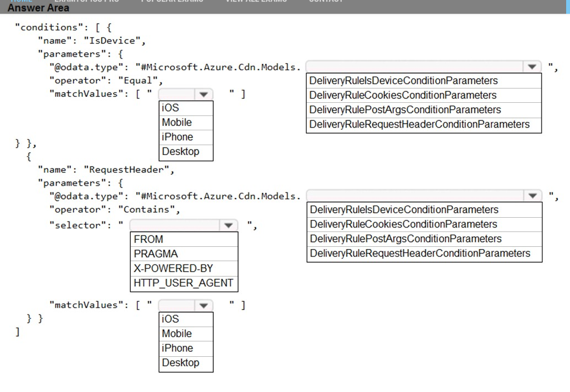
Task: Open the selector dropdown arrow
Action: 228,225
